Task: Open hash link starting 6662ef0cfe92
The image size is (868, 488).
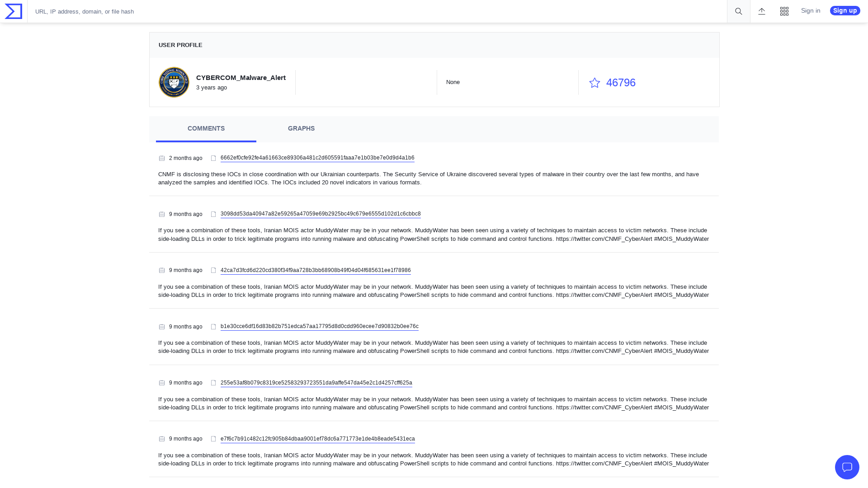Action: (x=317, y=158)
